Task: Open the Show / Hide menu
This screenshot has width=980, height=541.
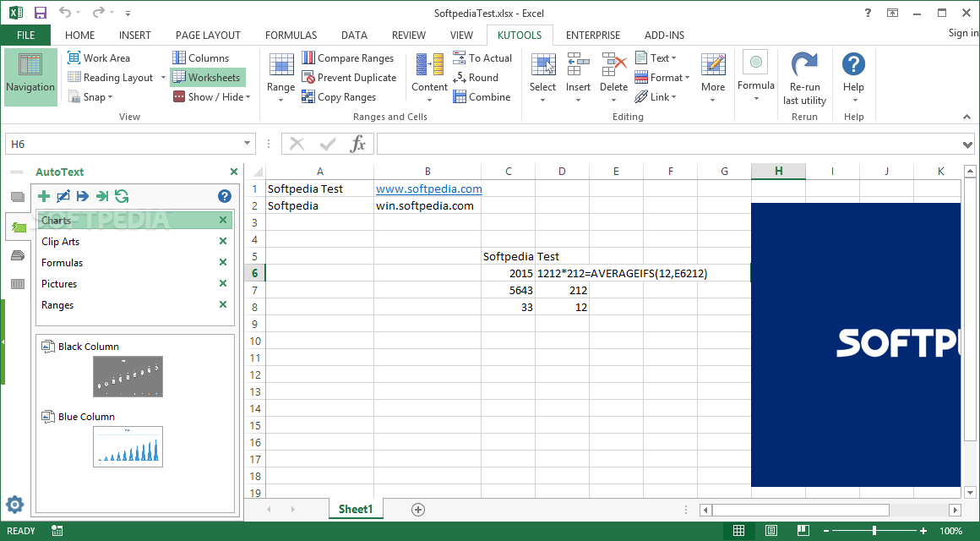Action: (211, 97)
